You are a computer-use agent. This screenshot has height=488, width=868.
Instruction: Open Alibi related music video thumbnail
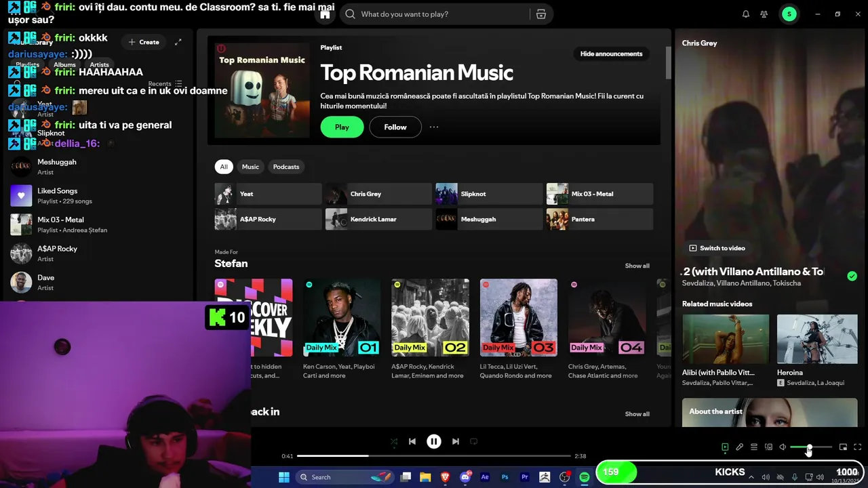click(x=726, y=339)
